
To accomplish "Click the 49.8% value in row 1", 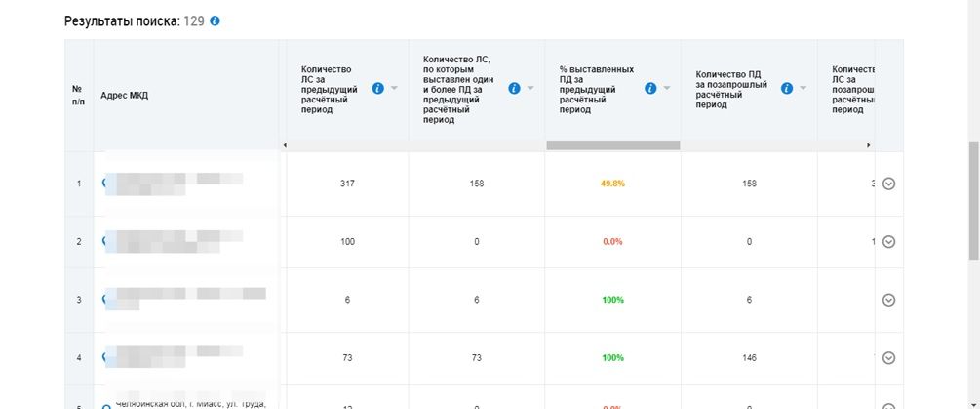I will (612, 184).
